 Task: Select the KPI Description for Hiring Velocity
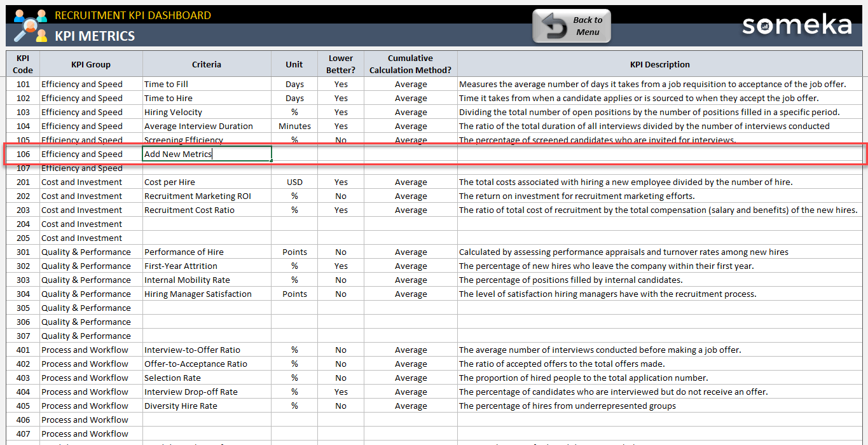659,112
